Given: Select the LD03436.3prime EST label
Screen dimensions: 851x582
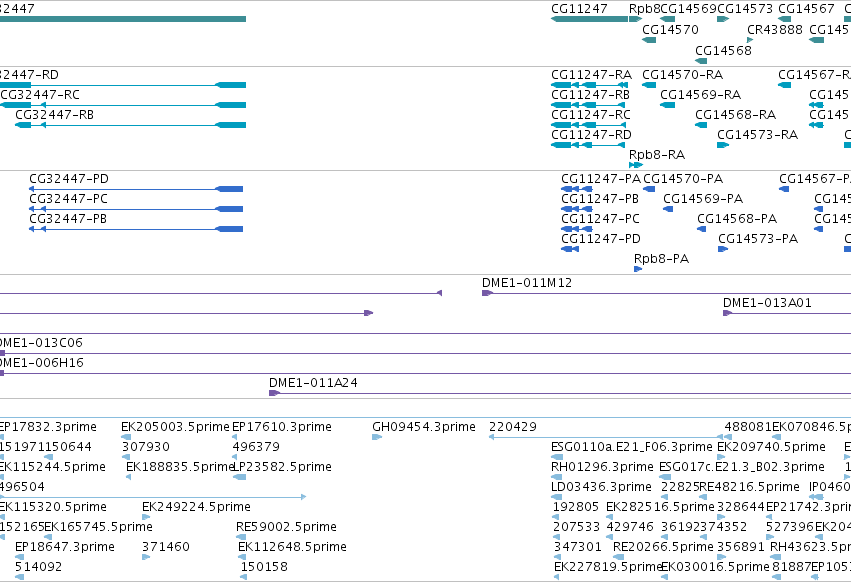Looking at the screenshot, I should (x=601, y=487).
